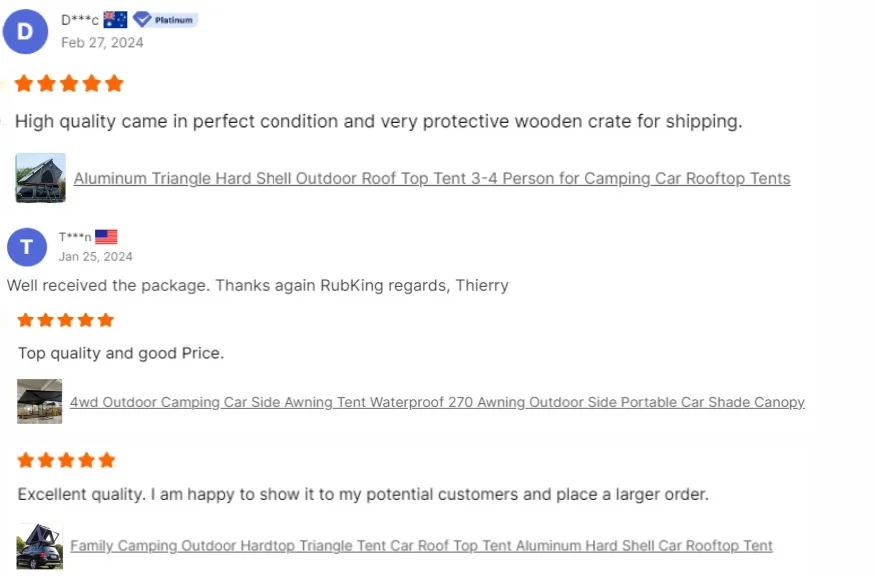Image resolution: width=874 pixels, height=576 pixels.
Task: View the Aluminum Triangle roof tent thumbnail
Action: (41, 178)
